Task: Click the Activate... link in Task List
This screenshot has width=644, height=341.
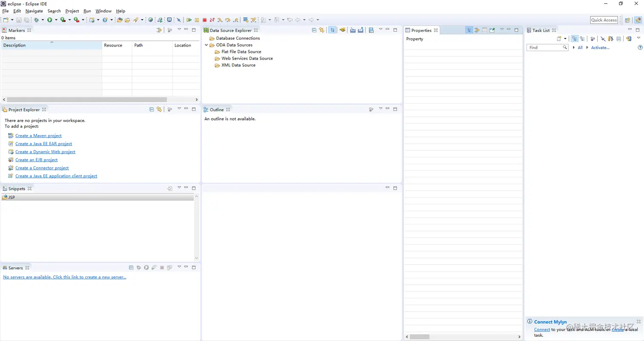Action: coord(600,47)
